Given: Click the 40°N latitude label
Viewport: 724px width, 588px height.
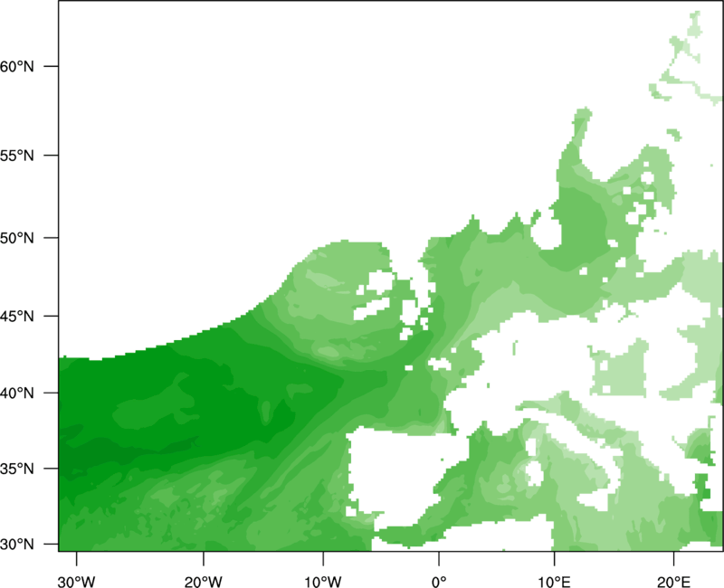Looking at the screenshot, I should [17, 394].
